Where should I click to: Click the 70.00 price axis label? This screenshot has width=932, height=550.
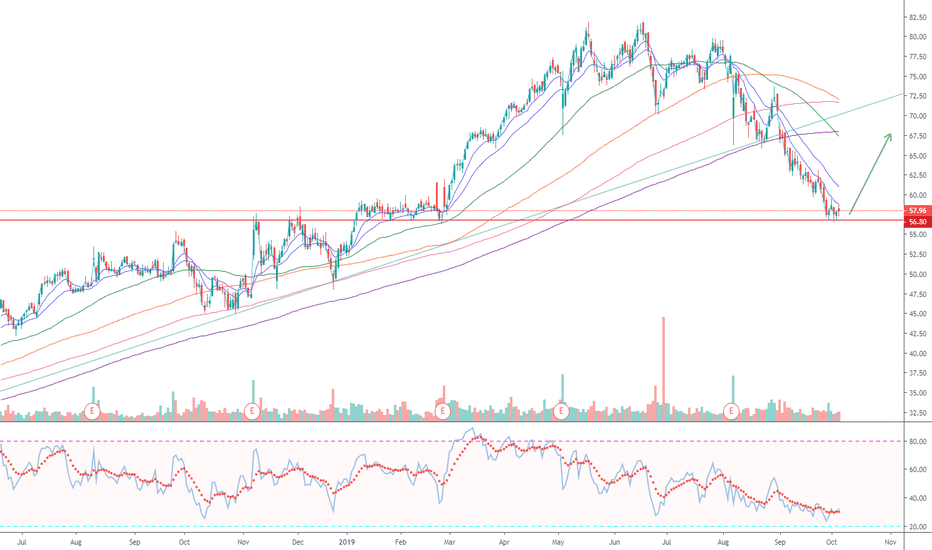click(x=917, y=116)
